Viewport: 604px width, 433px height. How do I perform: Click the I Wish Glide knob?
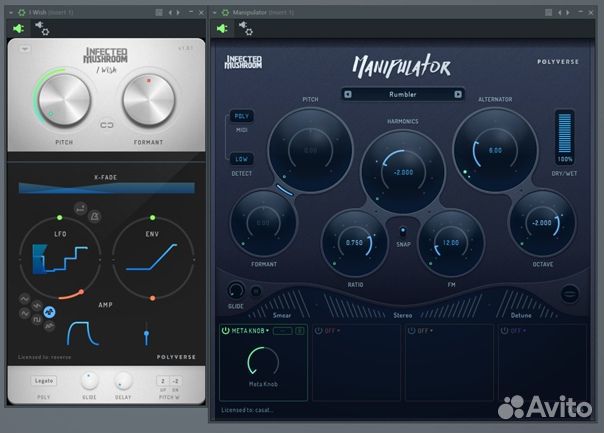(89, 381)
